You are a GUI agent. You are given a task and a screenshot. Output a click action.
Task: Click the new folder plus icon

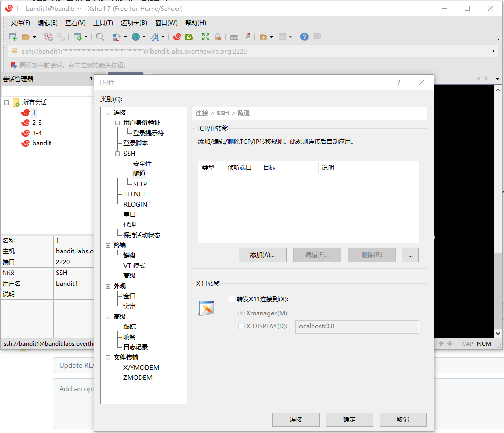[263, 37]
